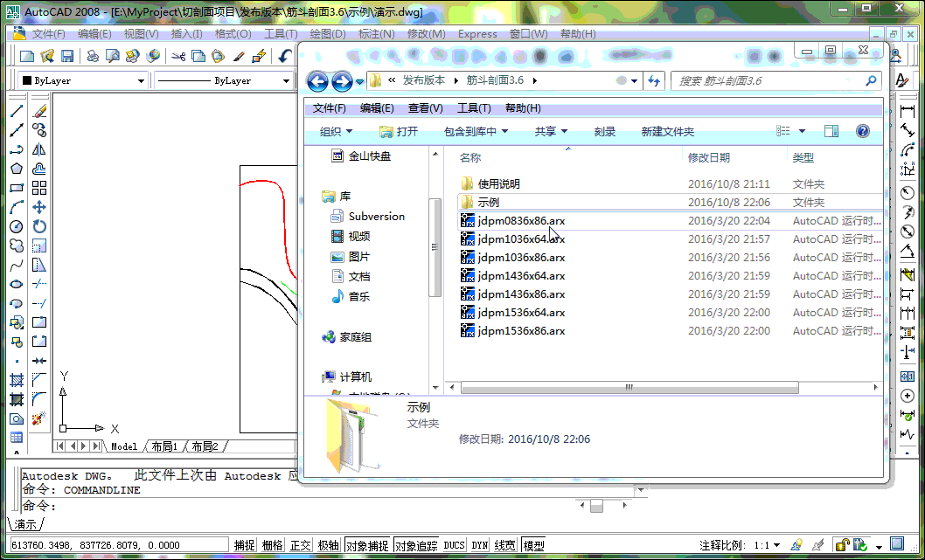This screenshot has height=560, width=925.
Task: Toggle 对象捕捉 object snap
Action: click(367, 545)
